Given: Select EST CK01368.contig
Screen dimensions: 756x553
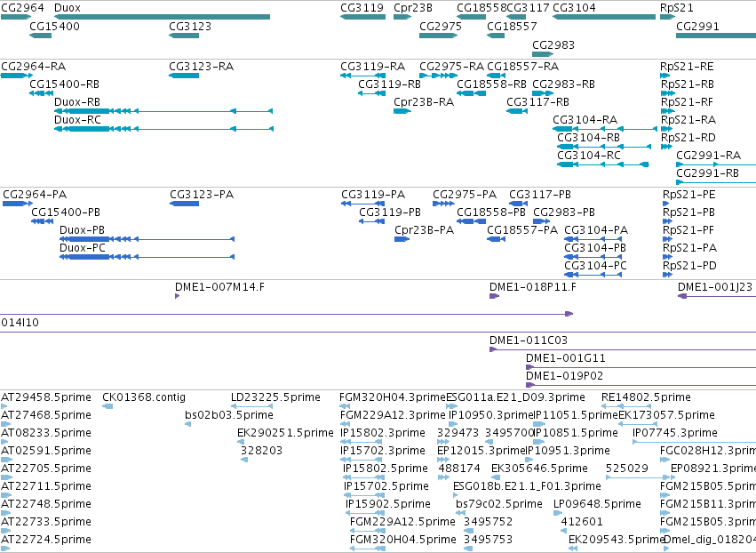Looking at the screenshot, I should (144, 397).
